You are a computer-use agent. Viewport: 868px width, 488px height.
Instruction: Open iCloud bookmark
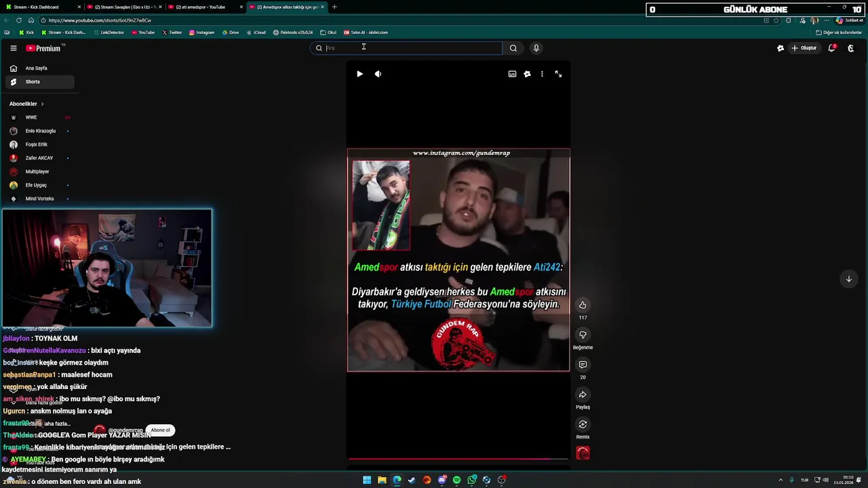pyautogui.click(x=256, y=33)
